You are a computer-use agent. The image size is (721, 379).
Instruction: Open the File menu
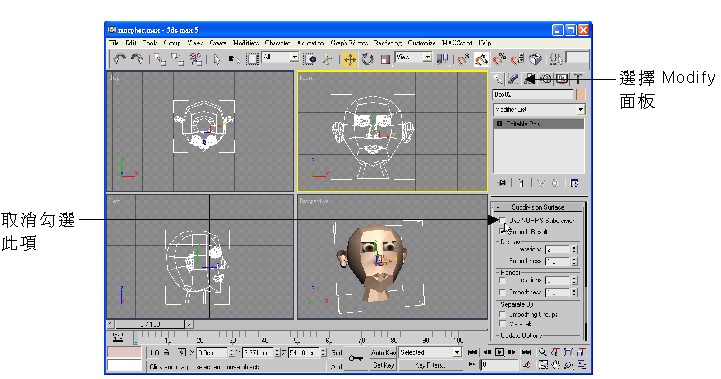pos(114,43)
